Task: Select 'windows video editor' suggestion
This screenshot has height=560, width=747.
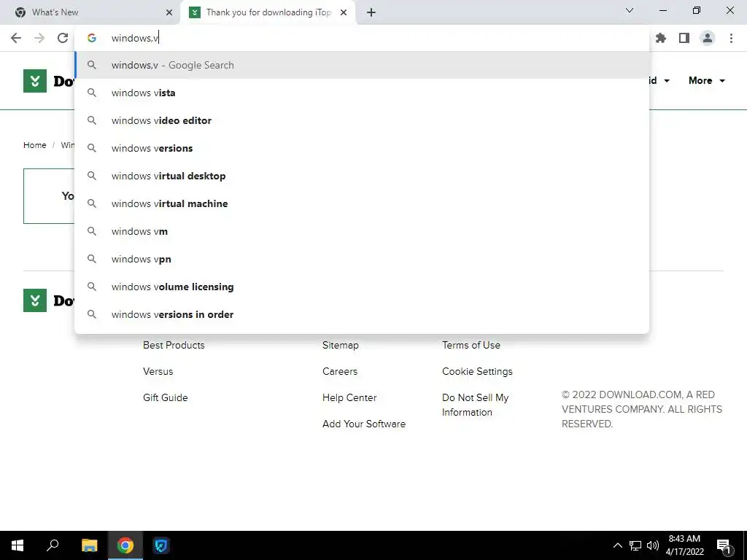Action: pos(362,120)
